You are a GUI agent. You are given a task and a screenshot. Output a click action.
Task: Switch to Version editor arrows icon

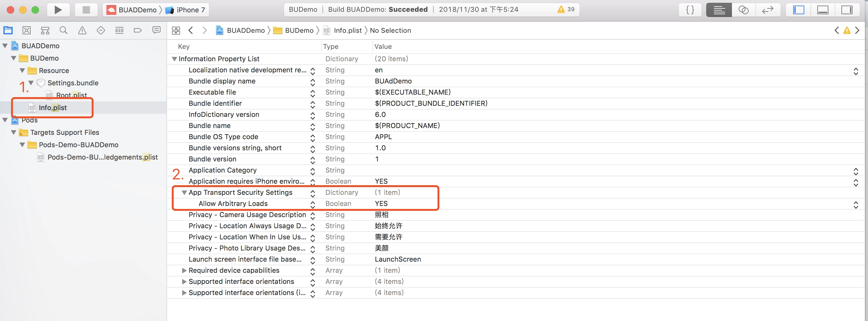767,10
